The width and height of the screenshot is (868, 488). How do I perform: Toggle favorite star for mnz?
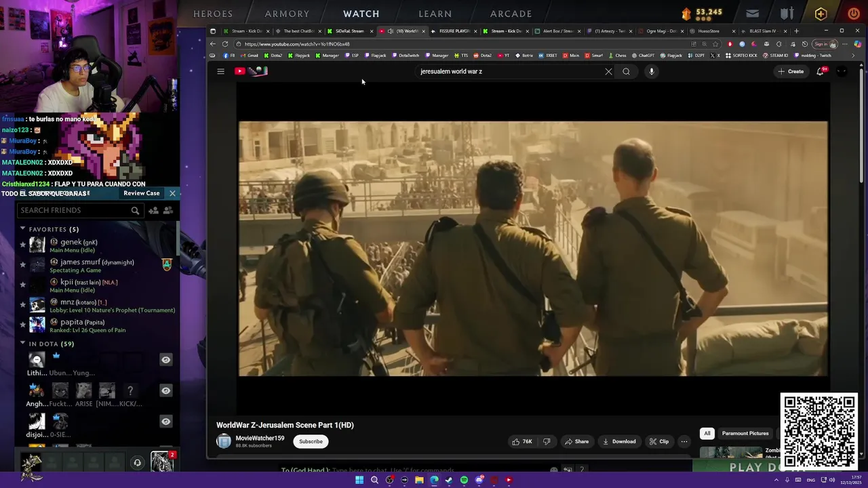click(22, 304)
